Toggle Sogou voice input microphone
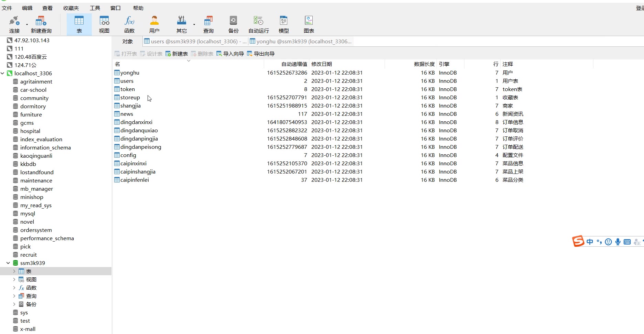644x334 pixels. (x=618, y=242)
